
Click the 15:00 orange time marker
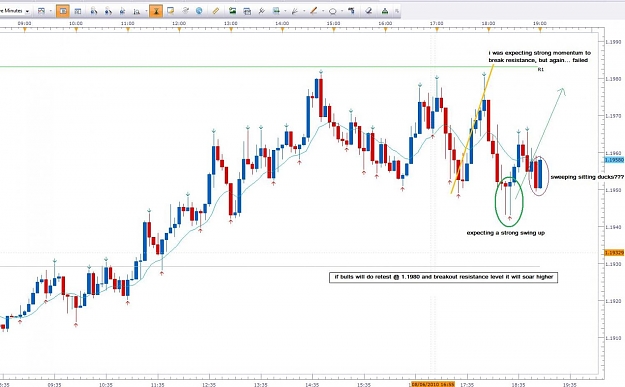(334, 29)
